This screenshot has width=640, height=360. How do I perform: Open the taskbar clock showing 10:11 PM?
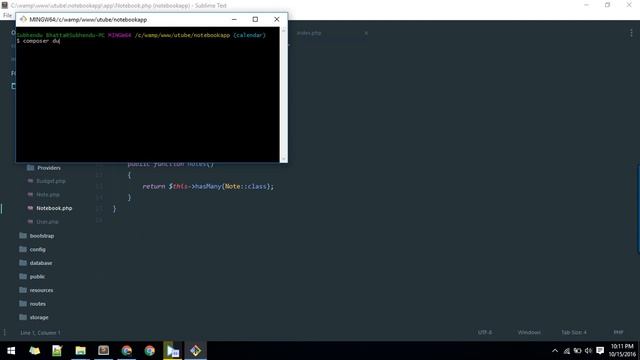(x=622, y=350)
